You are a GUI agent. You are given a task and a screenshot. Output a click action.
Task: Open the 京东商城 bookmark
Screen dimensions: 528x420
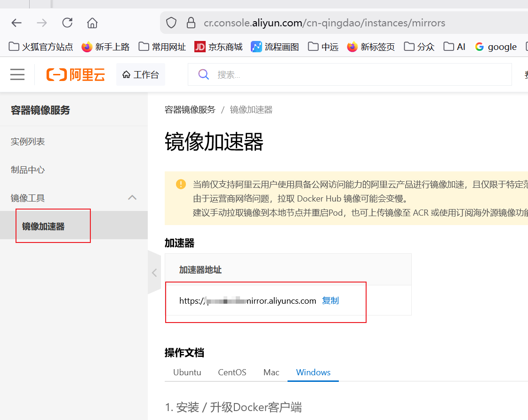tap(218, 47)
